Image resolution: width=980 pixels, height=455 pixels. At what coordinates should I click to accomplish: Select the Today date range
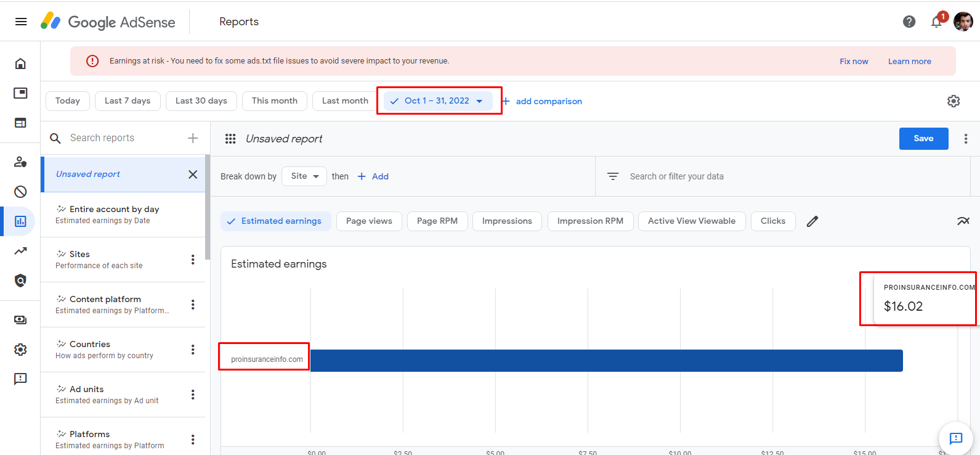point(68,101)
